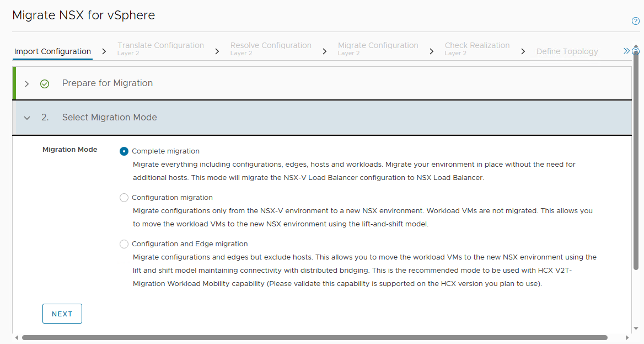Click the chevron after Migrate Configuration
This screenshot has height=344, width=644.
[432, 51]
